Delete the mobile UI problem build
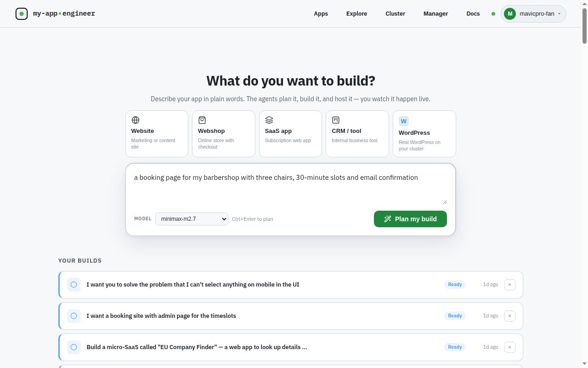This screenshot has height=368, width=588. click(x=509, y=285)
